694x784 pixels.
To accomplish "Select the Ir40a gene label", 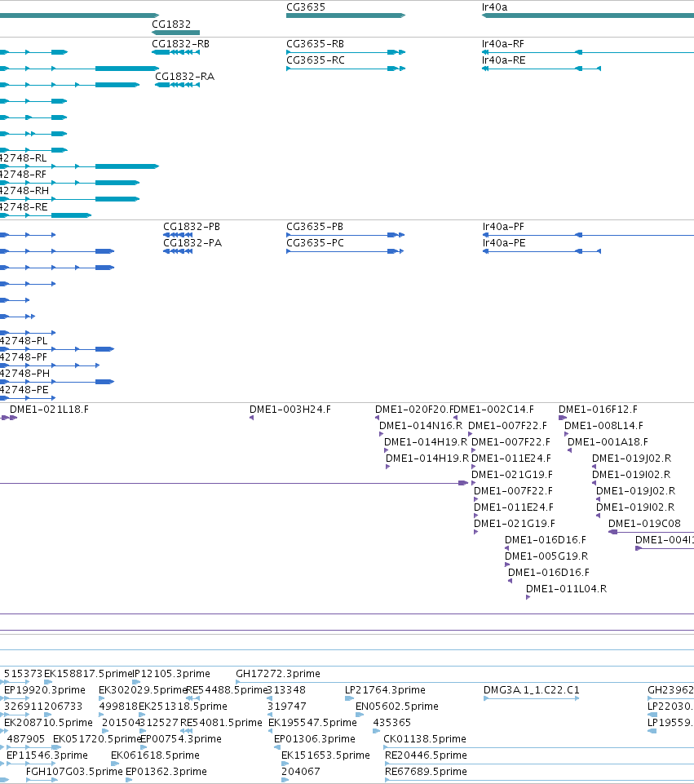I will tap(495, 7).
